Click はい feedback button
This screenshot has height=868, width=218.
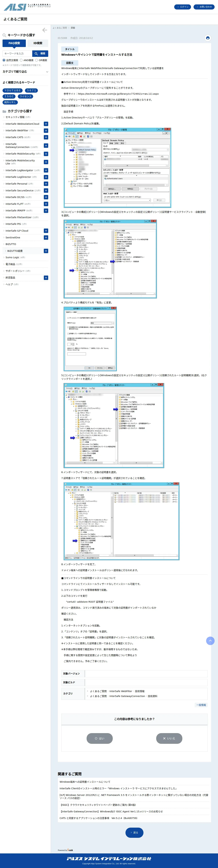99,738
